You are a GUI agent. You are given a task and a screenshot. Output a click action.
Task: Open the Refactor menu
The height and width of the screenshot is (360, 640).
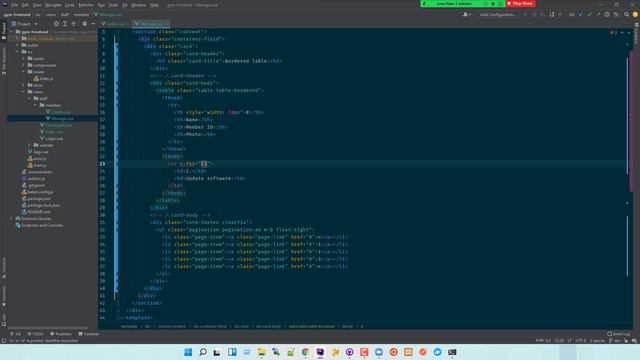coord(86,5)
